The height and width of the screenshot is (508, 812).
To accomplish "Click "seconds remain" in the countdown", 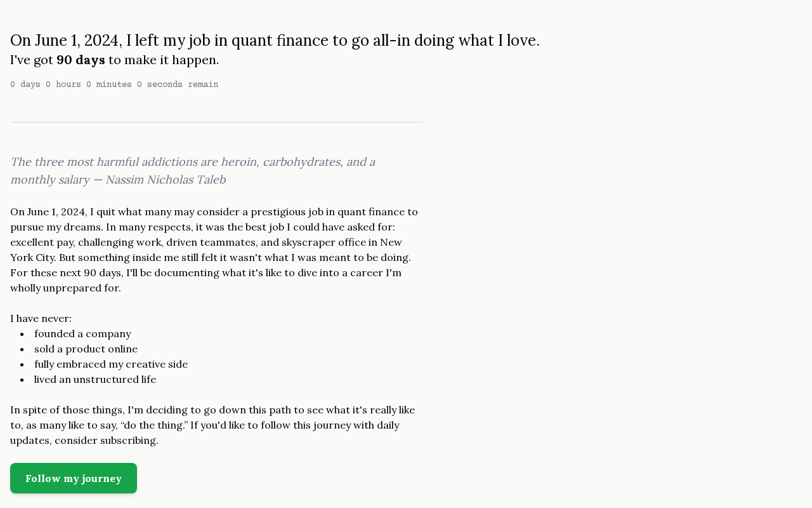I will coord(183,84).
